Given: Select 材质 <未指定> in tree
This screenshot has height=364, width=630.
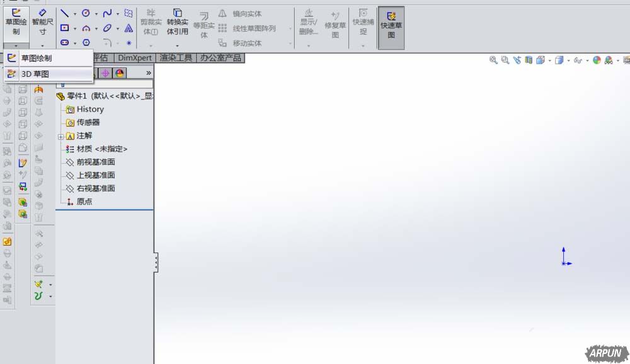Looking at the screenshot, I should (97, 149).
